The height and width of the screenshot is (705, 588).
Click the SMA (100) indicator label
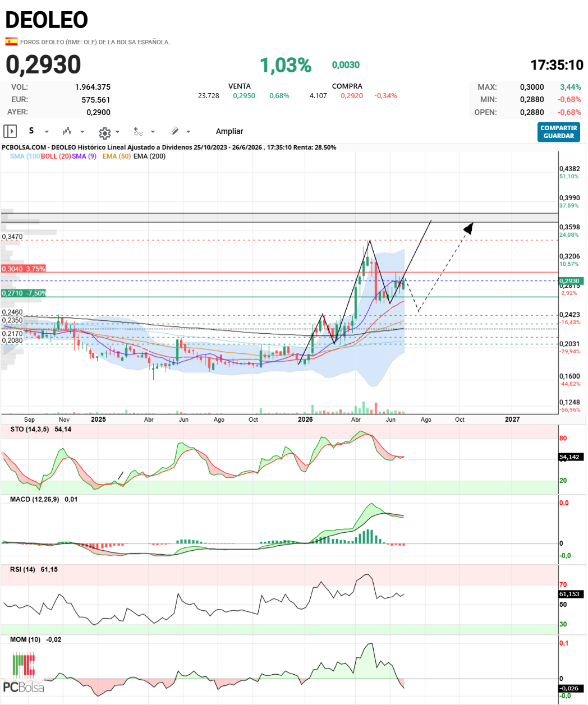pos(25,156)
